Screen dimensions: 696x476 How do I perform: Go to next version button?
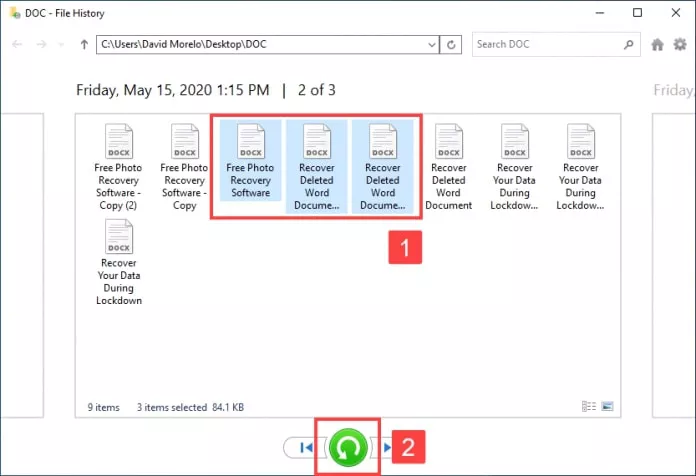[386, 448]
